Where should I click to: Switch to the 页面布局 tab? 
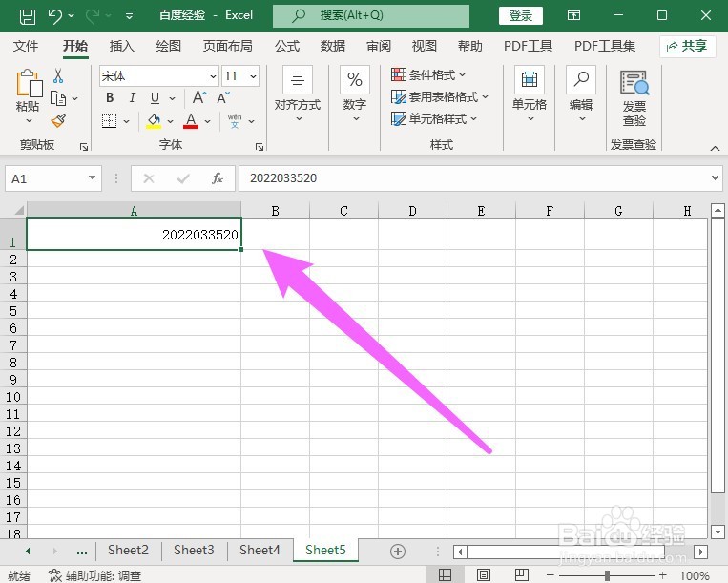click(x=227, y=46)
